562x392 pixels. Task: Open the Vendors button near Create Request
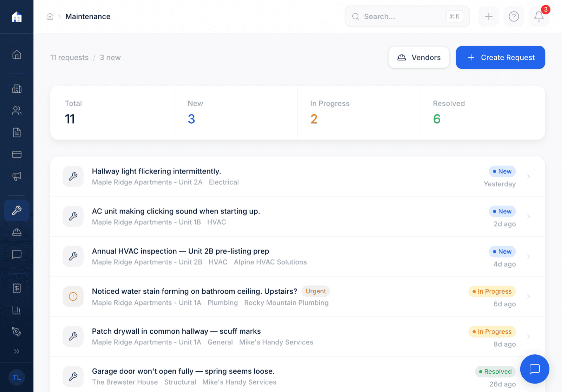[x=419, y=57]
